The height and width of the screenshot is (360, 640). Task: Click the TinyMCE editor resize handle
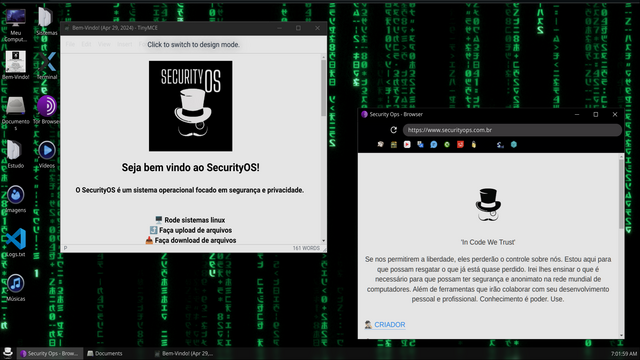pyautogui.click(x=324, y=249)
